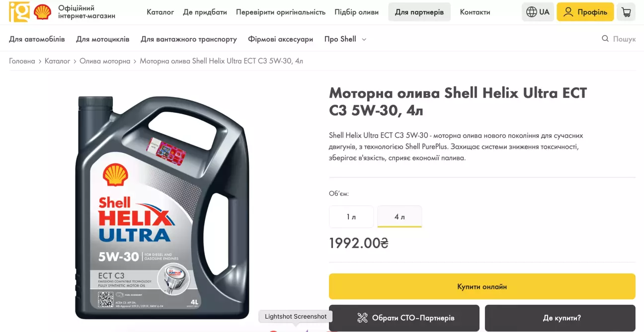Open the Каталог menu item
The height and width of the screenshot is (332, 644).
[x=160, y=12]
